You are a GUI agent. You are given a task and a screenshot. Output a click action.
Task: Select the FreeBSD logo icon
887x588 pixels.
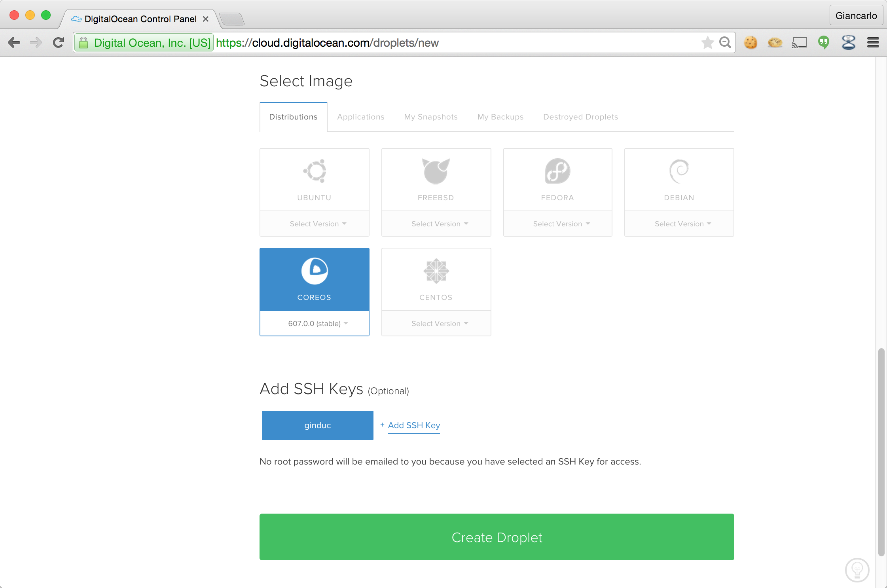pyautogui.click(x=436, y=171)
